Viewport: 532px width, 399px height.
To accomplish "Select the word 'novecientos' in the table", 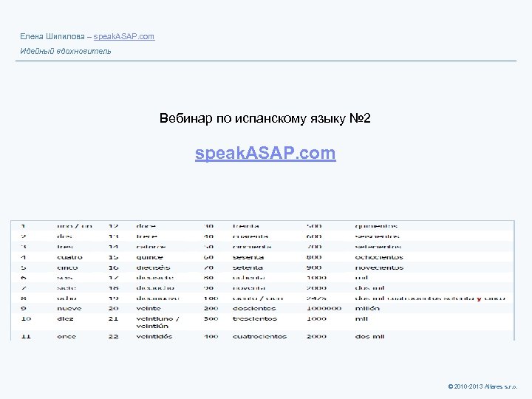I will (379, 267).
